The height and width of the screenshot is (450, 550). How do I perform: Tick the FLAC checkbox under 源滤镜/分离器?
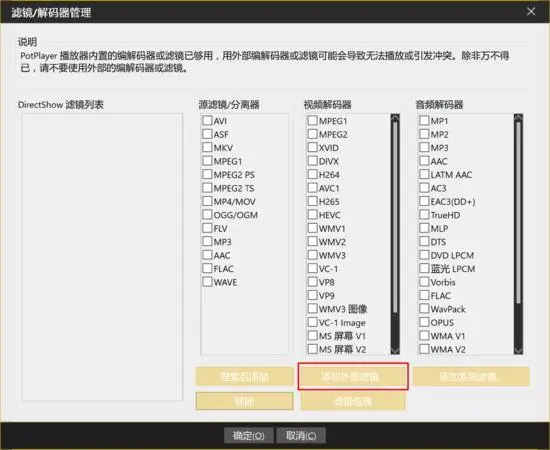(x=207, y=268)
